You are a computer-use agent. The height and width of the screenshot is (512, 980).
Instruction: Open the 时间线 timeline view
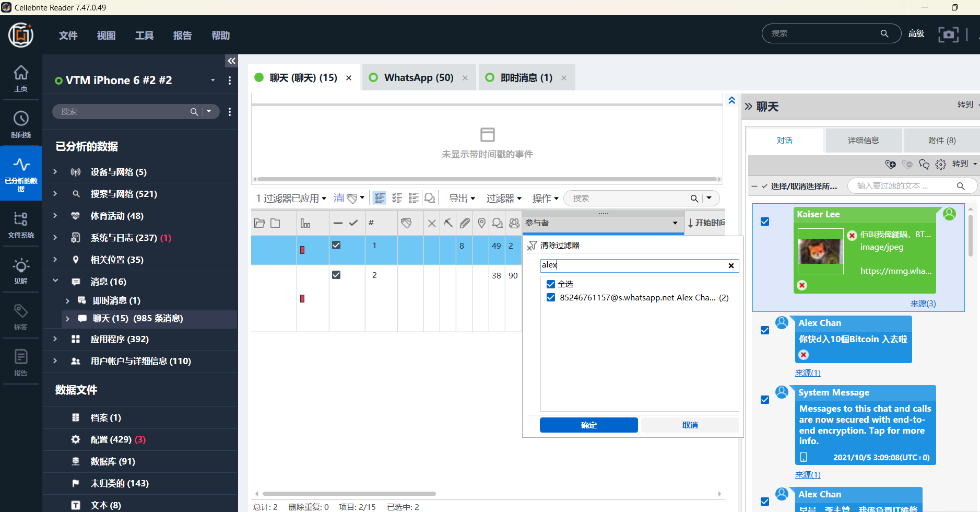pos(21,124)
